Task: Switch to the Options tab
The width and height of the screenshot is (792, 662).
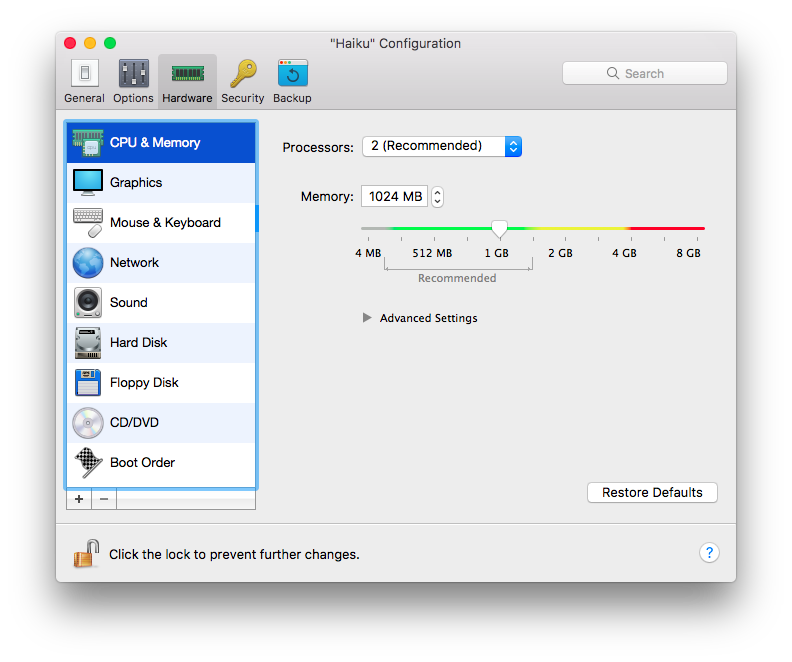Action: coord(133,80)
